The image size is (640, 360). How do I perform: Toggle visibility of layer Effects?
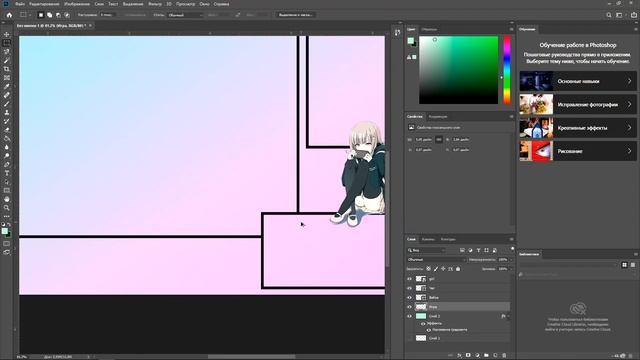(x=423, y=323)
